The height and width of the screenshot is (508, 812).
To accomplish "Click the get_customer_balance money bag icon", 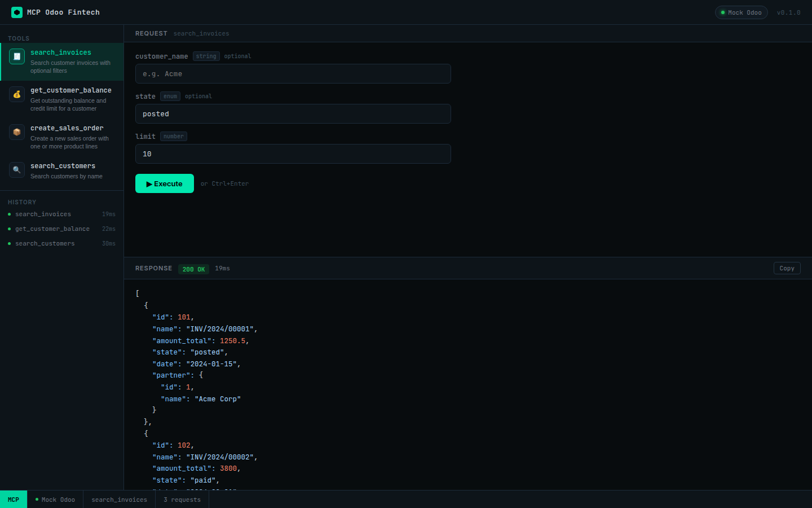I will (x=17, y=94).
